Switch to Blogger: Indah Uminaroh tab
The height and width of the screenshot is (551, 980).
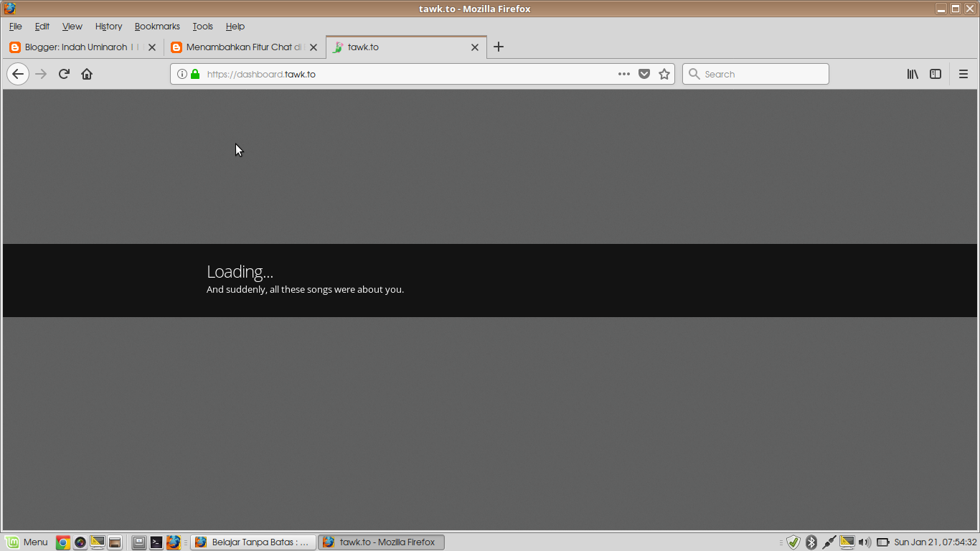pos(83,47)
